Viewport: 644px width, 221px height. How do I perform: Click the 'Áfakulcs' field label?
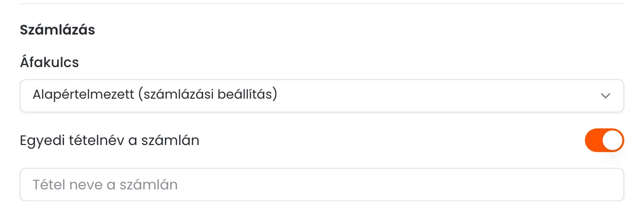coord(49,62)
